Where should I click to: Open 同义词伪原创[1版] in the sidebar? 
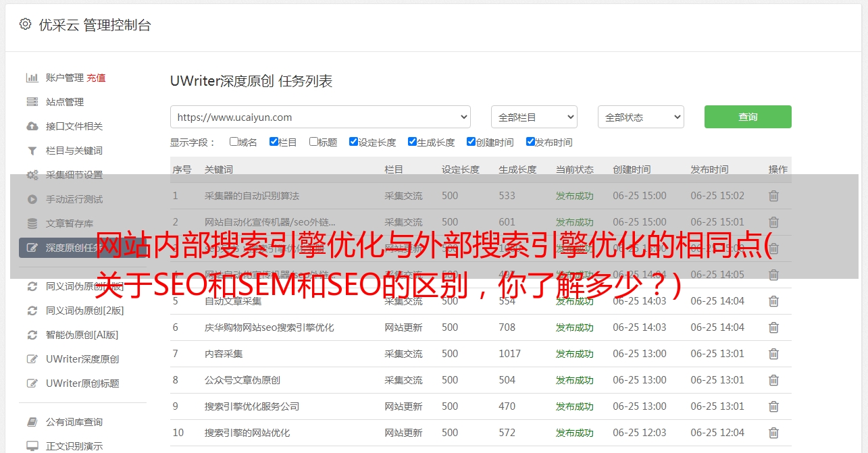[x=84, y=286]
